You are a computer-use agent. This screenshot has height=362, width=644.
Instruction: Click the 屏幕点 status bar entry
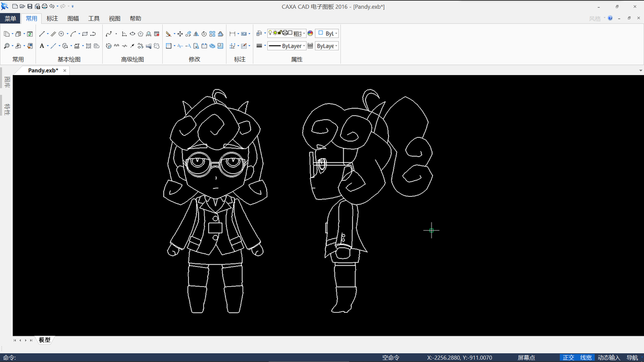526,358
